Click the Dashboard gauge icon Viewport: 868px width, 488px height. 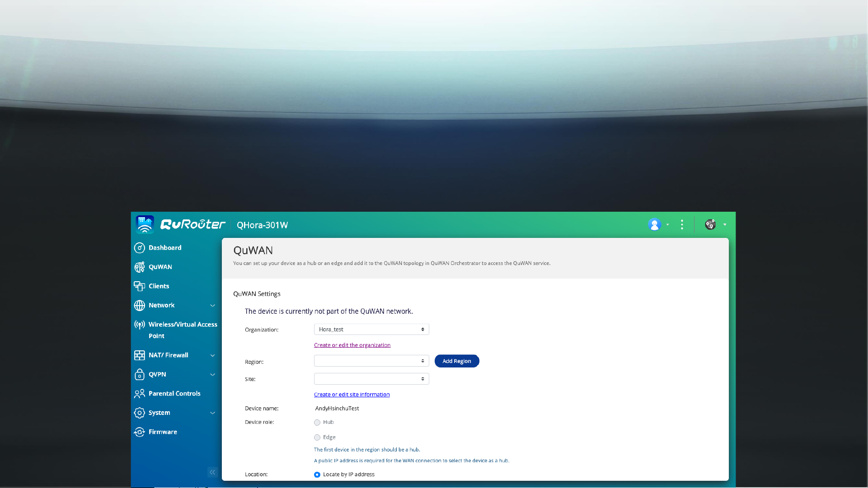click(140, 248)
